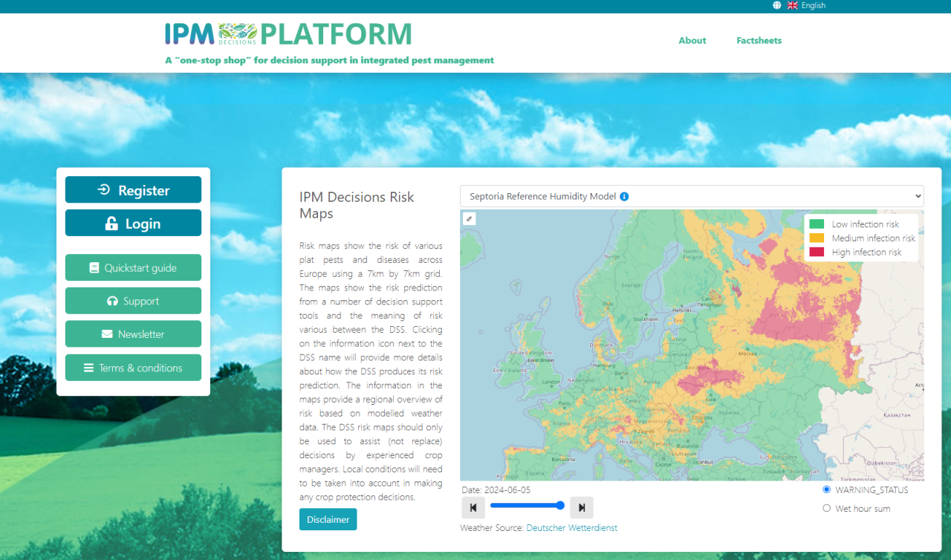The height and width of the screenshot is (560, 951).
Task: Select the WARNING_STATUS radio button
Action: tap(827, 489)
